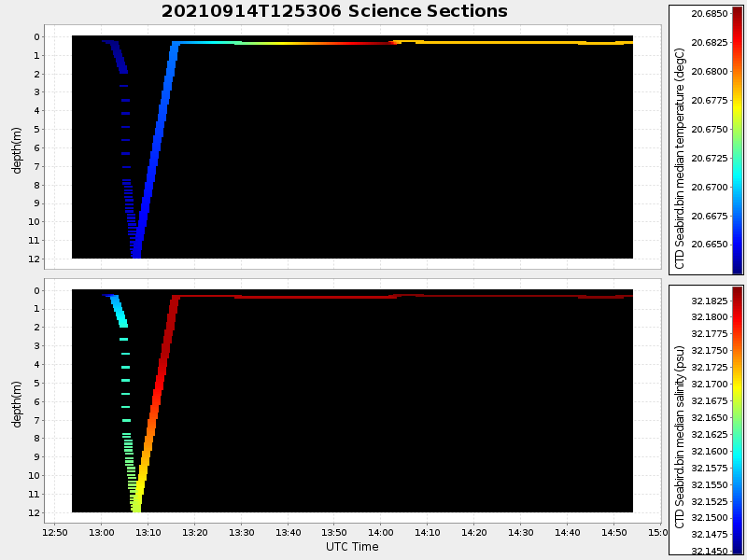Click the salinity colorbar gradient strip

pos(738,419)
